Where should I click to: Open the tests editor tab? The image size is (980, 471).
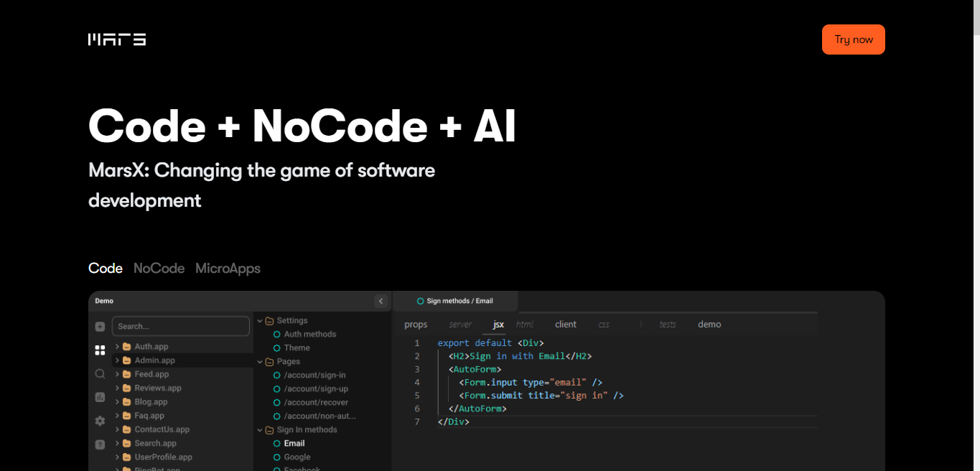click(x=668, y=325)
